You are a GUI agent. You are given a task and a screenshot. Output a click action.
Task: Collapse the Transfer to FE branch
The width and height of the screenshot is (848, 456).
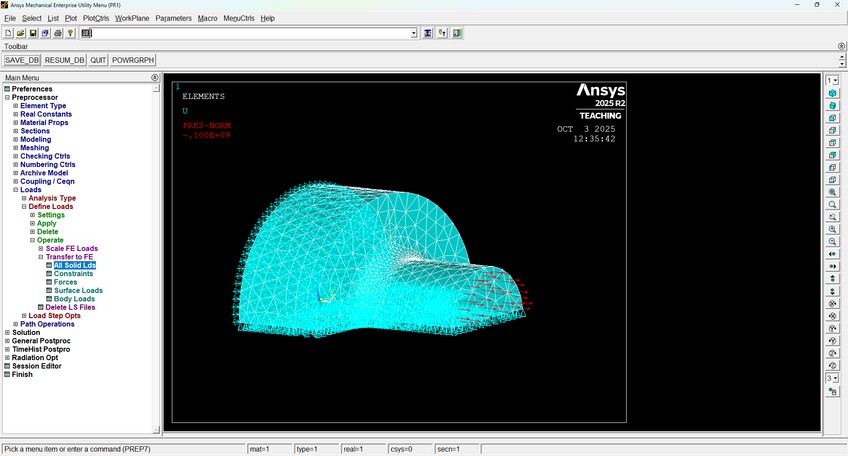[41, 257]
